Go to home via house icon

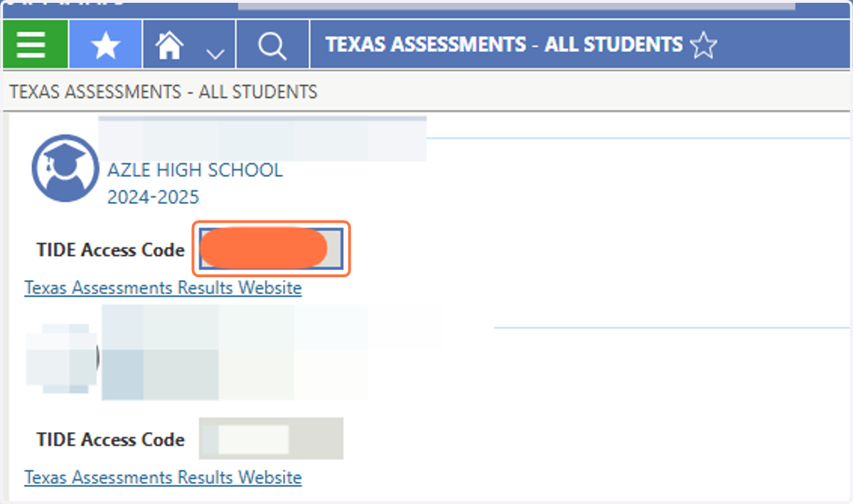tap(171, 46)
